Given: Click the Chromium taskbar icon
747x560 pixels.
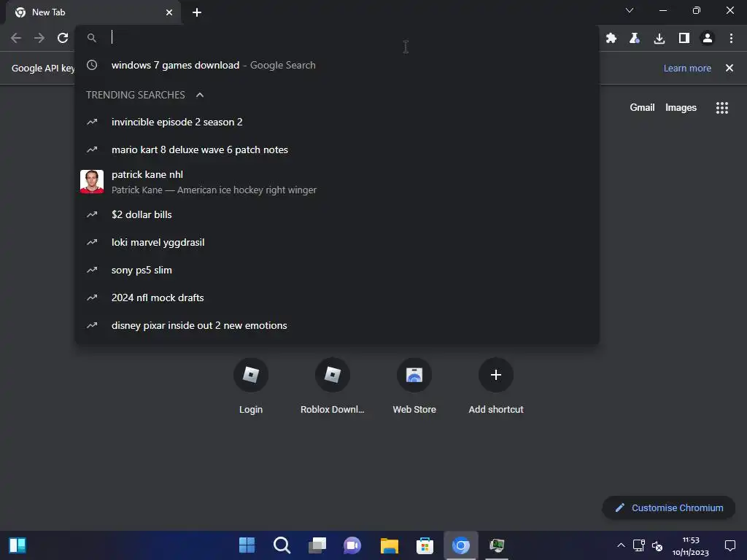Looking at the screenshot, I should (461, 545).
